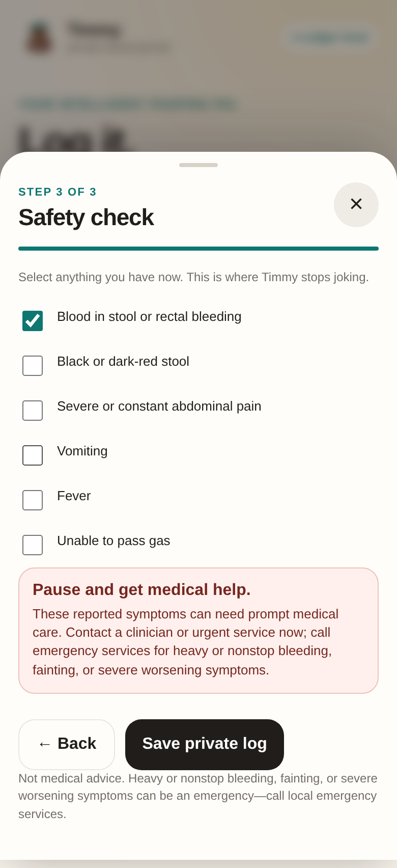Screen dimensions: 397x868
Task: Tick Severe or constant abdominal pain
Action: tap(33, 411)
